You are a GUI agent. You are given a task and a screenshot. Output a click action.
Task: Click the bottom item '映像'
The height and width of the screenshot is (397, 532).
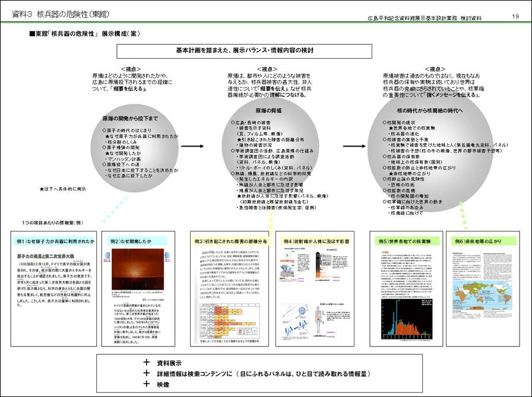click(x=163, y=385)
